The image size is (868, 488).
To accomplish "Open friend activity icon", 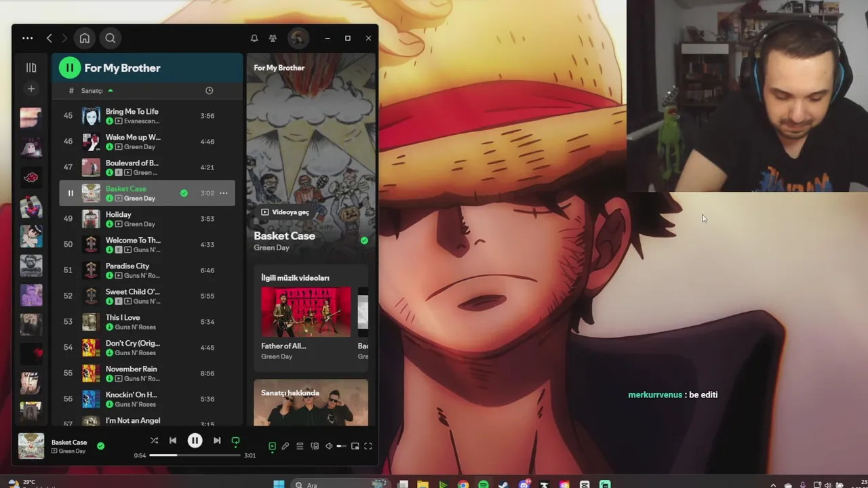I will [273, 39].
